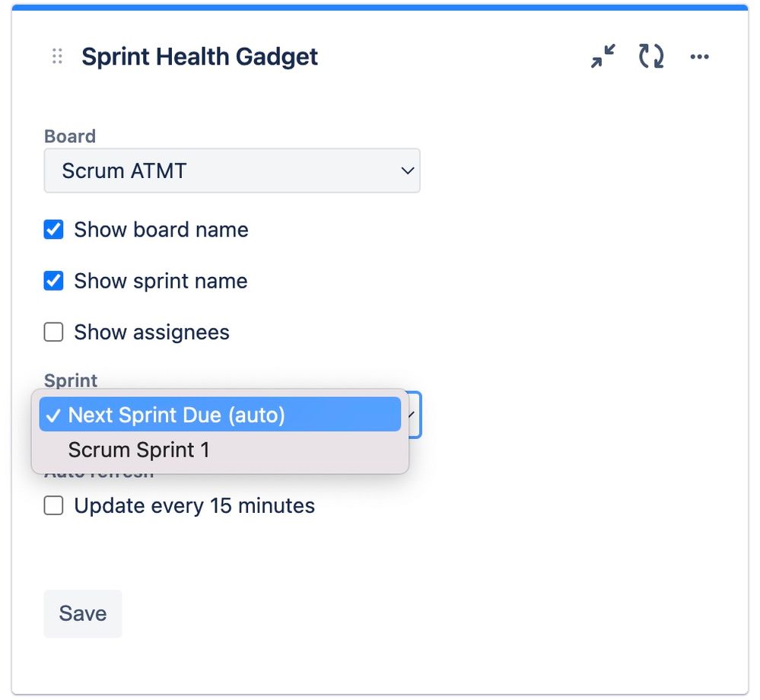Click the Sprint Health Gadget title
This screenshot has height=700, width=760.
[x=199, y=56]
